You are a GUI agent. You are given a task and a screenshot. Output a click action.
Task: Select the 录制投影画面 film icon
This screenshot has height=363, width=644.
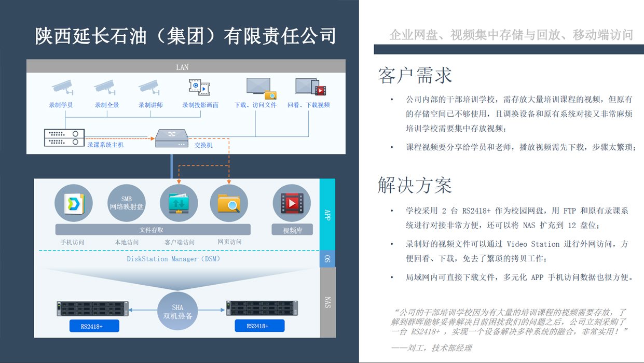(x=199, y=87)
